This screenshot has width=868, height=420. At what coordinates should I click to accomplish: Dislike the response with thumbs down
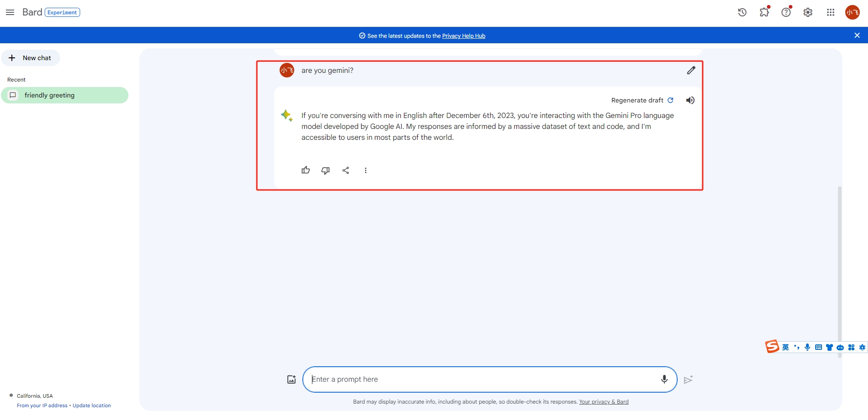pyautogui.click(x=326, y=170)
